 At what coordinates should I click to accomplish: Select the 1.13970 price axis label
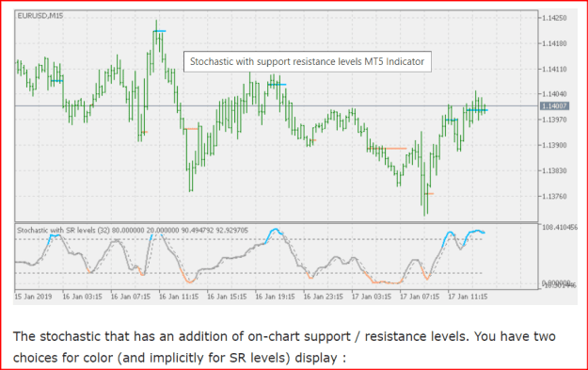554,120
